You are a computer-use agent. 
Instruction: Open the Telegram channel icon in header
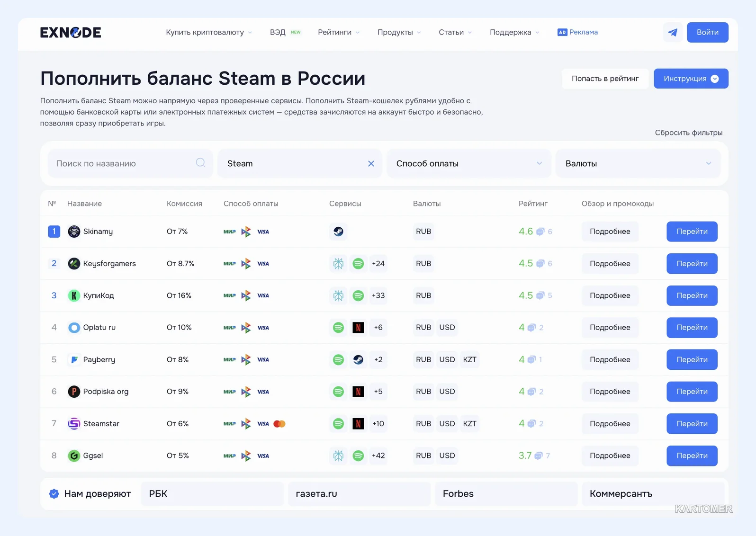coord(673,32)
